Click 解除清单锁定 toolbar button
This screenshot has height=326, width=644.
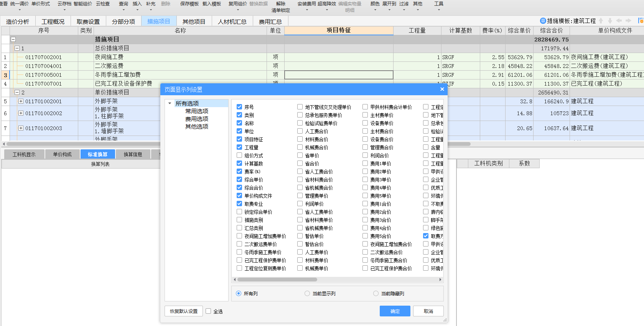click(281, 7)
